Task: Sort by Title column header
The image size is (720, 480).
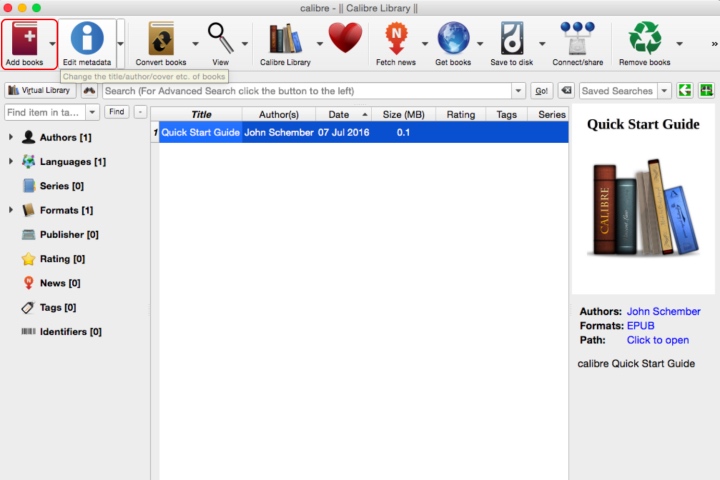Action: click(201, 114)
